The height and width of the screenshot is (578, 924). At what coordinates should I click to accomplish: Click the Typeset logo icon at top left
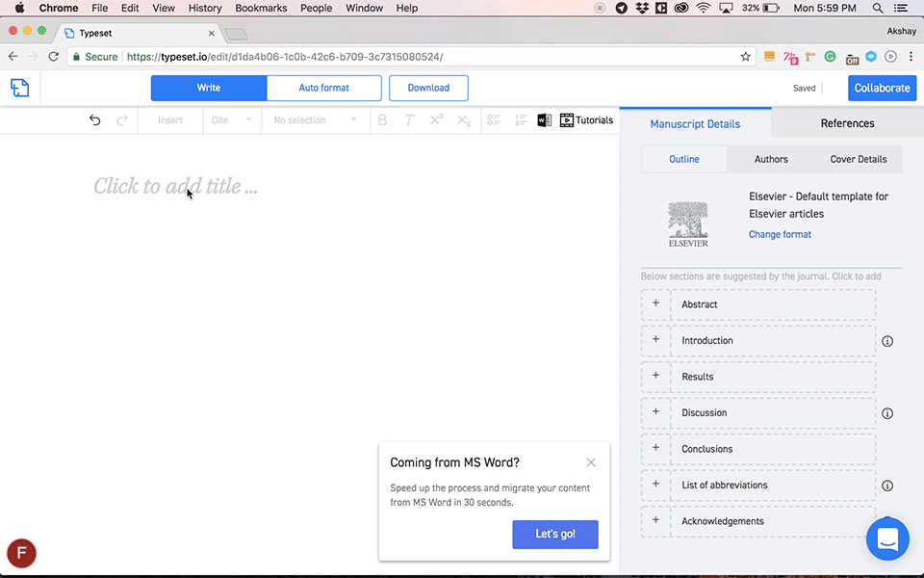(20, 88)
